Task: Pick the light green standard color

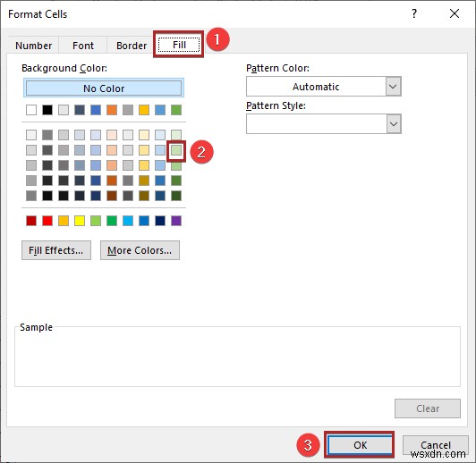Action: pyautogui.click(x=96, y=221)
